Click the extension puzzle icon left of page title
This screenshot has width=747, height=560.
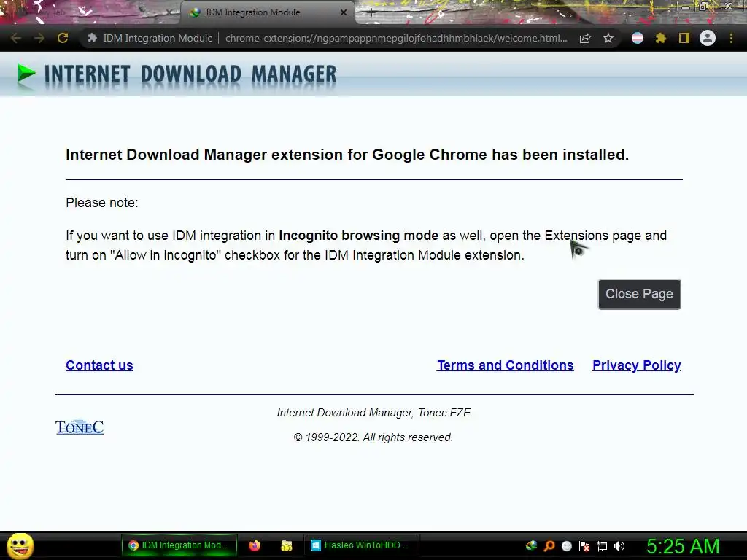pyautogui.click(x=93, y=38)
